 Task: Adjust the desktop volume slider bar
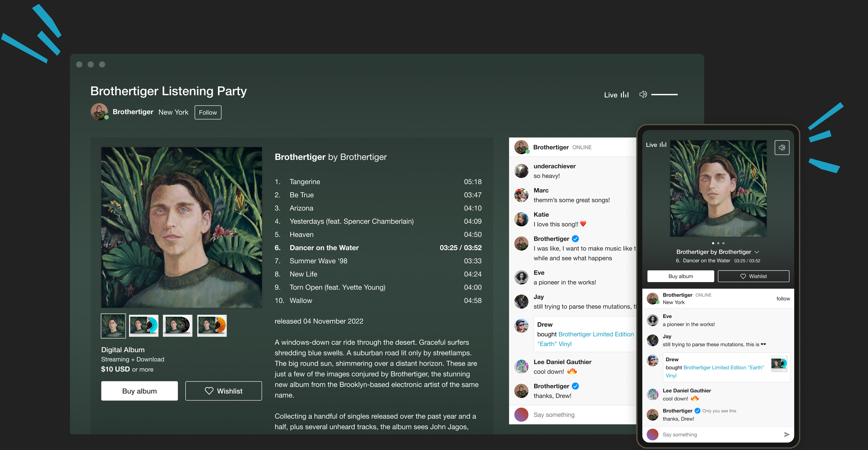(x=664, y=95)
